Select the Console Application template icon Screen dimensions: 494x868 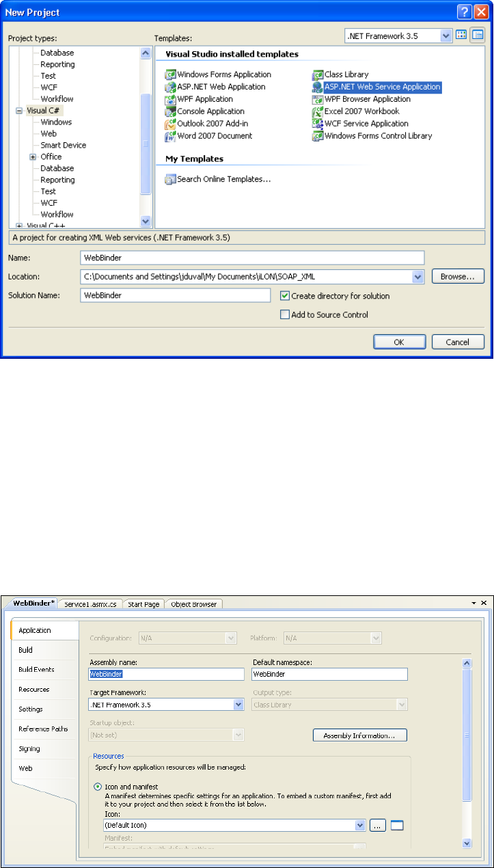pos(171,111)
